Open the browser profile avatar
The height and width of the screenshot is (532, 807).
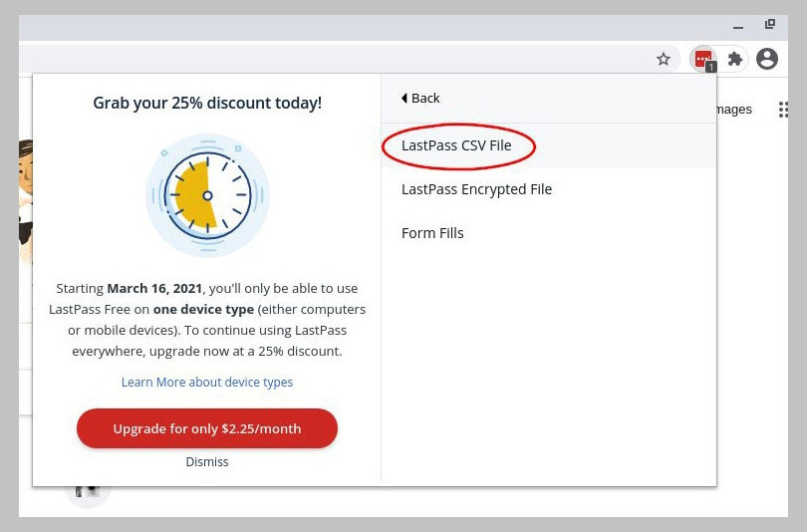tap(767, 59)
